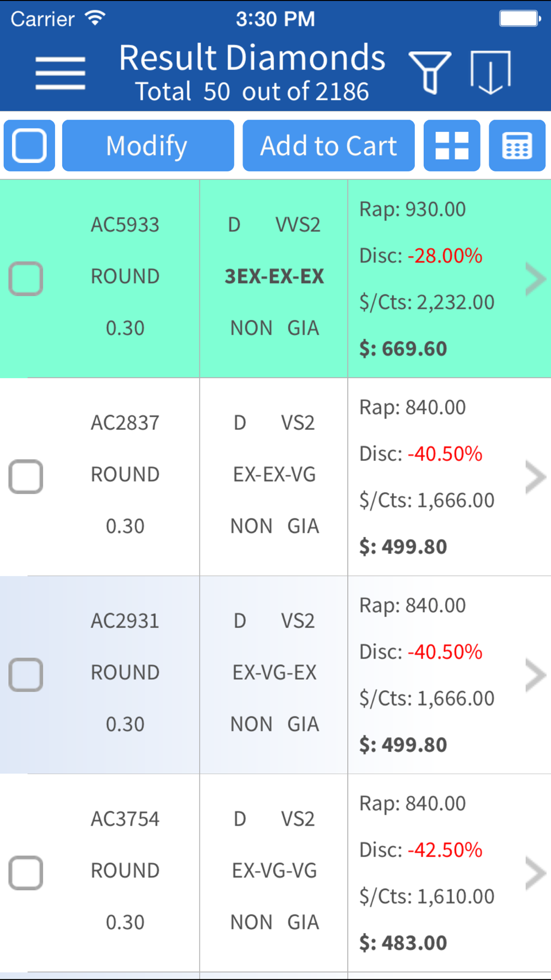
Task: Switch to grid view layout
Action: 452,146
